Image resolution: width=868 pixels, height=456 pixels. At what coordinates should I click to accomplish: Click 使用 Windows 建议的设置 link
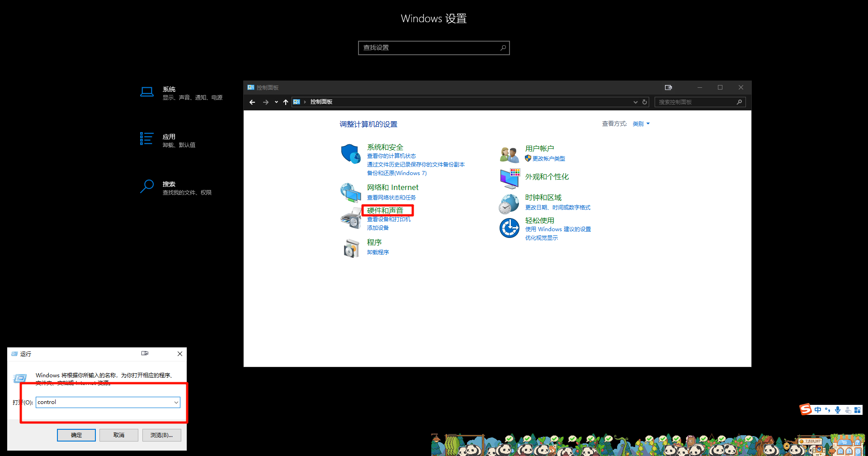(x=558, y=229)
